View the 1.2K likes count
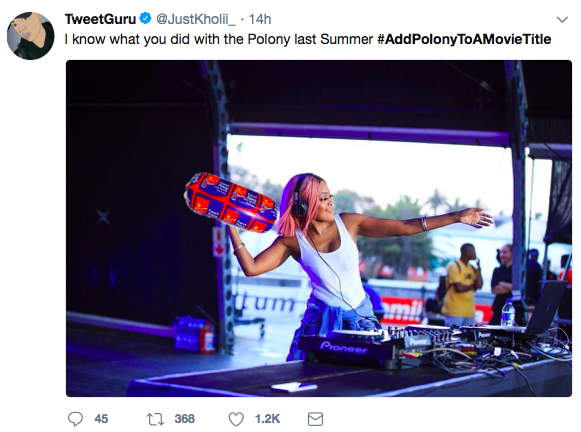 [267, 419]
